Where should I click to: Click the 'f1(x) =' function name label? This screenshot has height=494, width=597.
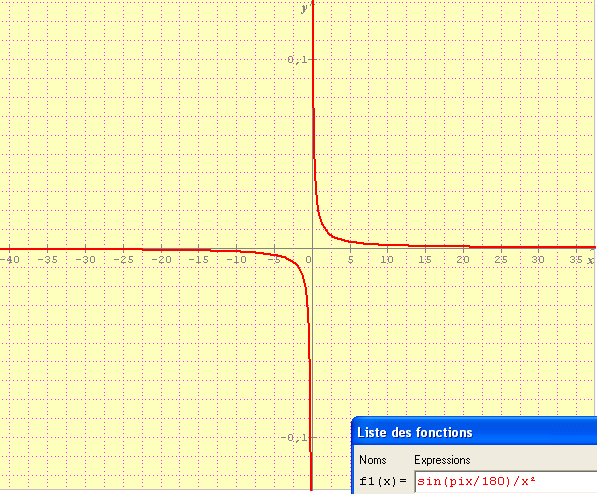point(383,481)
